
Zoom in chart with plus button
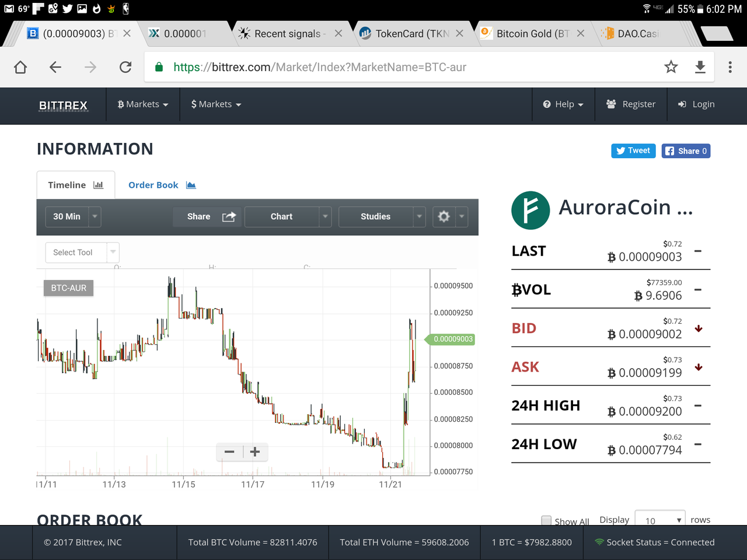255,452
